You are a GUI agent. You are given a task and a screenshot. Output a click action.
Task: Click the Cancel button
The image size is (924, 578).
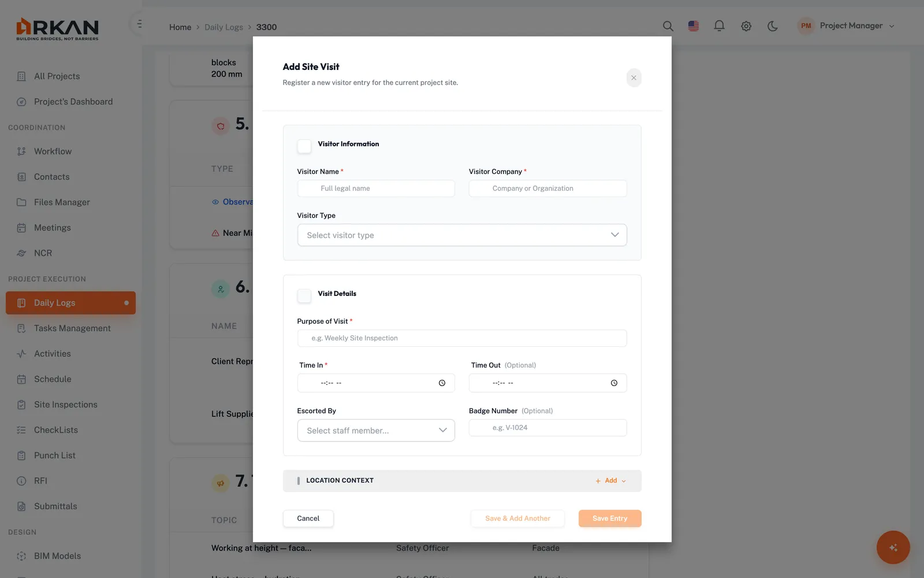(x=308, y=518)
